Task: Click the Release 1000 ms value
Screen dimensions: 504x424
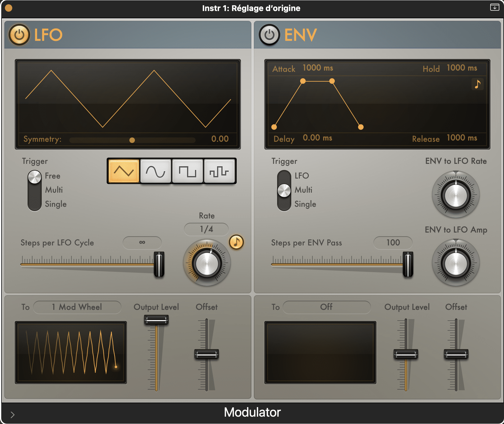Action: pyautogui.click(x=462, y=138)
